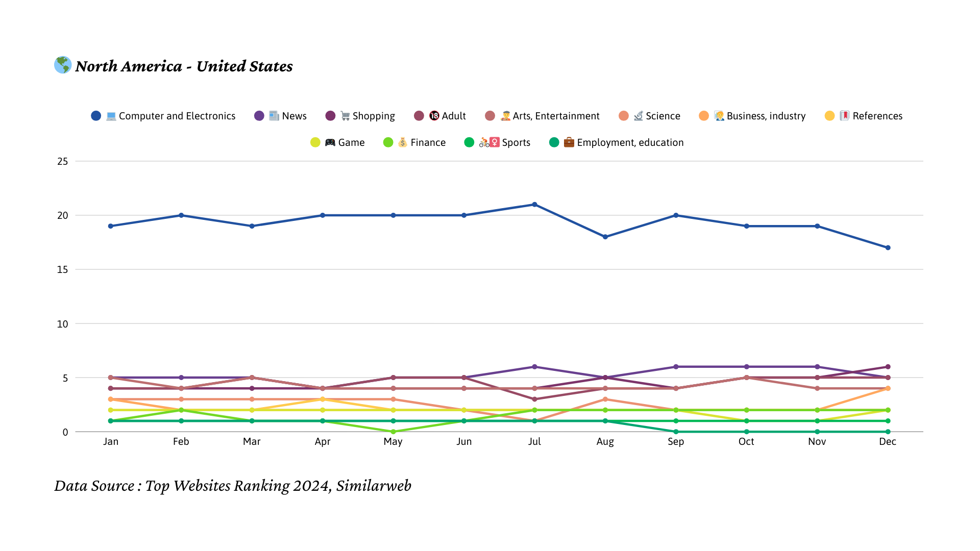Click the money bag icon for Finance

[x=403, y=143]
